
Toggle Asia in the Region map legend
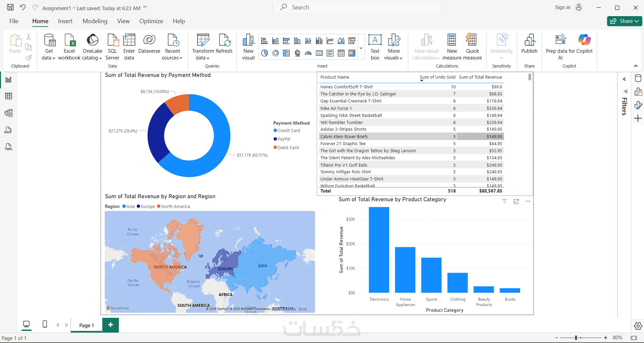pyautogui.click(x=129, y=207)
